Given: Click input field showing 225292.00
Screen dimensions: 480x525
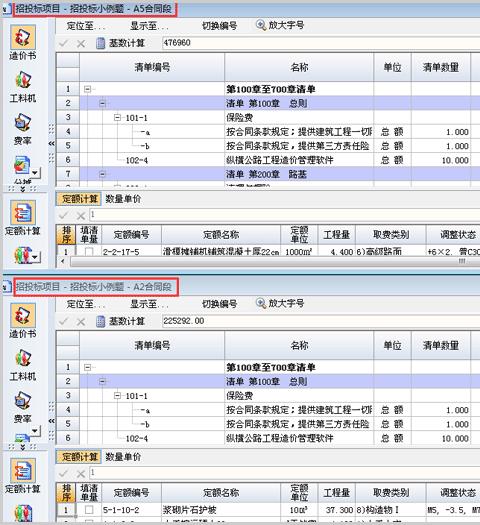Looking at the screenshot, I should pyautogui.click(x=321, y=321).
